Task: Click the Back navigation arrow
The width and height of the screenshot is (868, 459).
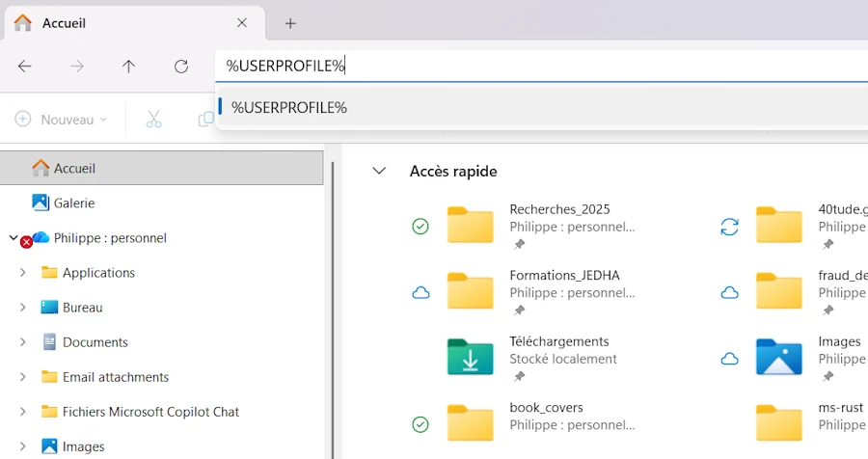Action: [x=25, y=67]
